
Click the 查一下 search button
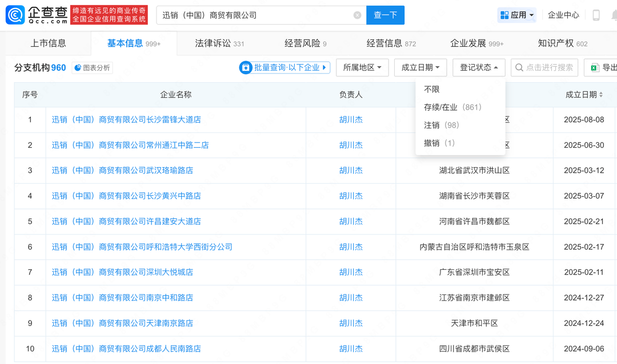(385, 15)
